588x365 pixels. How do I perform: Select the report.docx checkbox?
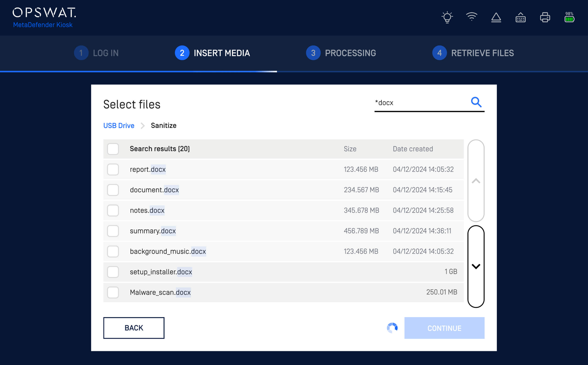coord(113,169)
